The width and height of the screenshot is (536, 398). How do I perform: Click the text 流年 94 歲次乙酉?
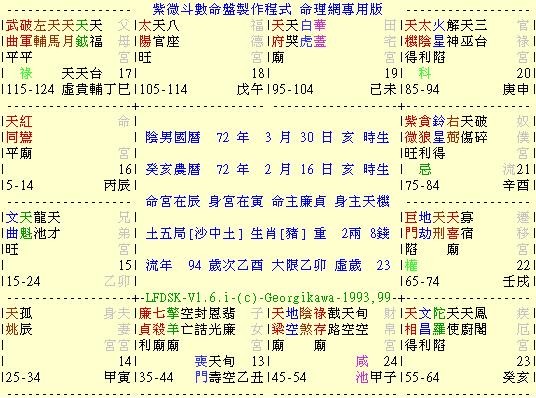point(204,265)
